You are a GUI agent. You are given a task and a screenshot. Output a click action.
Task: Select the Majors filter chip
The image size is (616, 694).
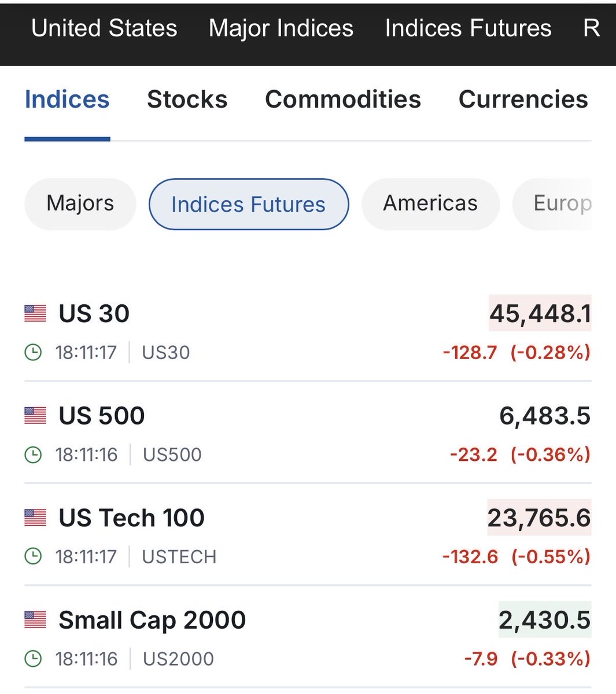tap(80, 204)
